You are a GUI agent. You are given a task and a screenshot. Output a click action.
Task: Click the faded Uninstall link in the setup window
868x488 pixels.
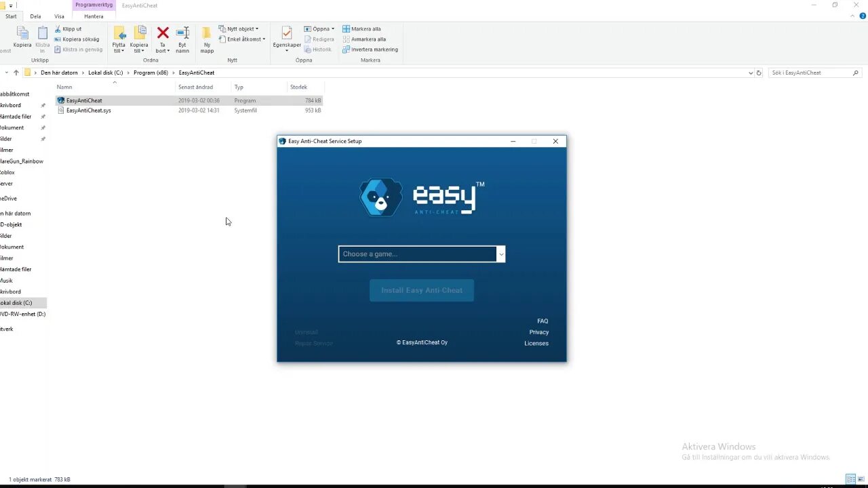click(x=307, y=332)
